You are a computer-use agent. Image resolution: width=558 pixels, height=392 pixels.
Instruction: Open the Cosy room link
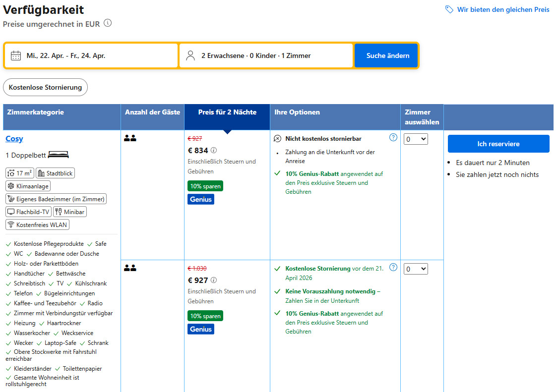pyautogui.click(x=14, y=139)
